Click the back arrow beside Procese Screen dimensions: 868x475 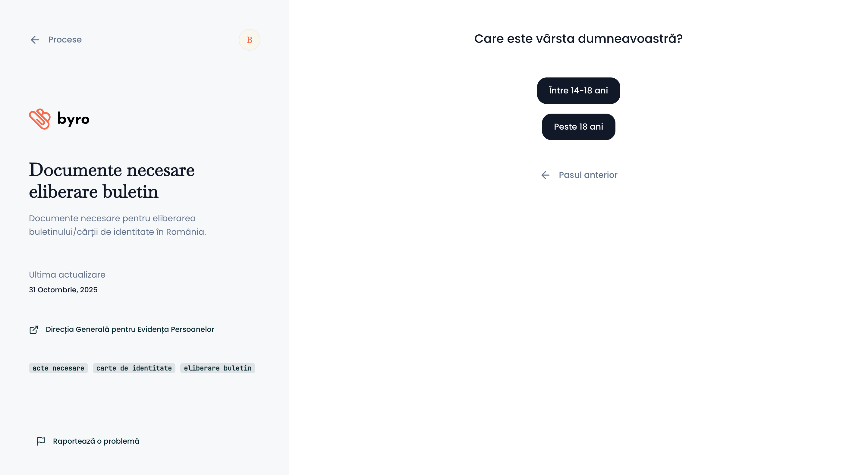(x=35, y=40)
